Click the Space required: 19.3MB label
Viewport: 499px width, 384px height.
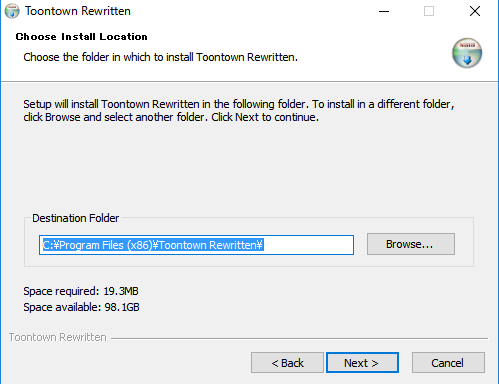pos(81,291)
